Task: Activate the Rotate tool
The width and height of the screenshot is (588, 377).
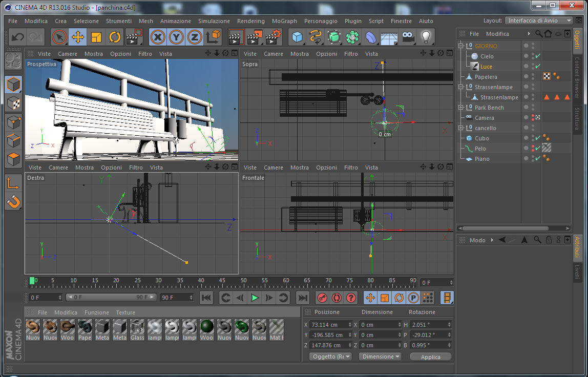Action: coord(115,37)
